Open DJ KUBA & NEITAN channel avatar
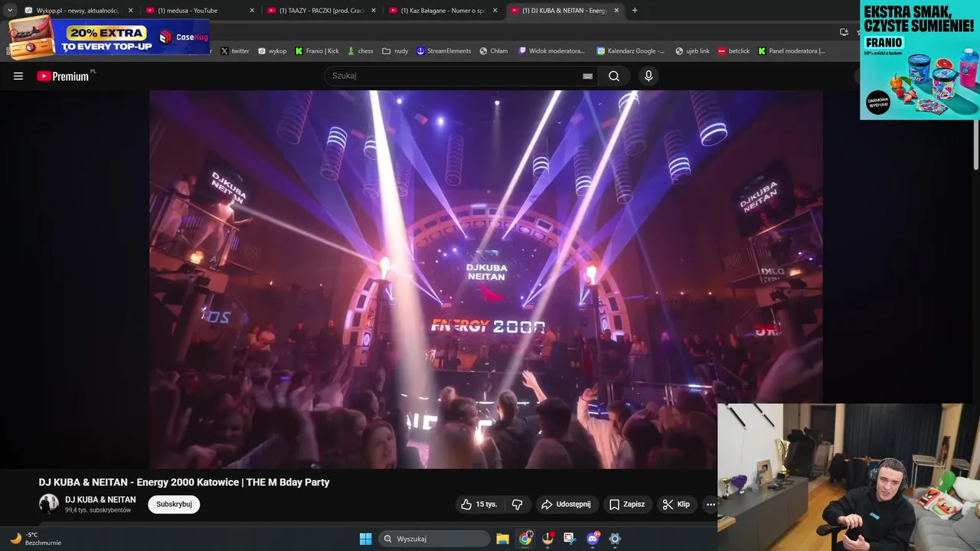This screenshot has height=551, width=980. [49, 504]
